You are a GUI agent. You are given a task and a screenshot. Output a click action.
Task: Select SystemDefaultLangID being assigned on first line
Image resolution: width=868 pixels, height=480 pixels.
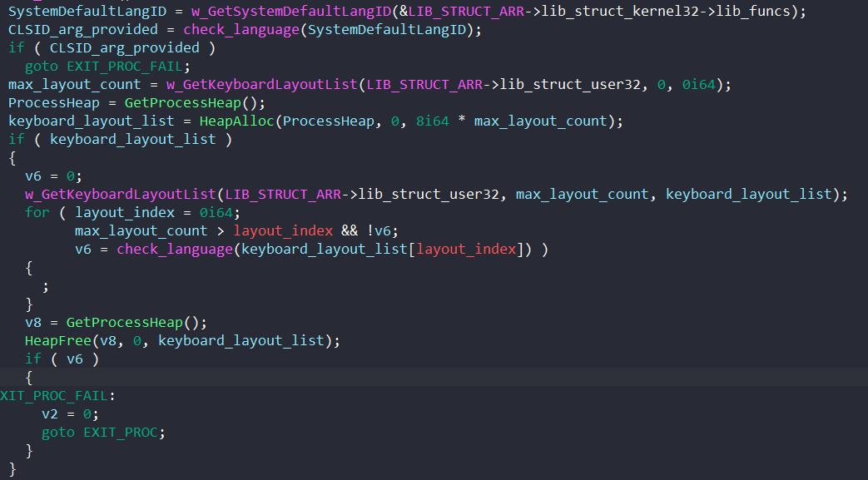click(x=87, y=11)
